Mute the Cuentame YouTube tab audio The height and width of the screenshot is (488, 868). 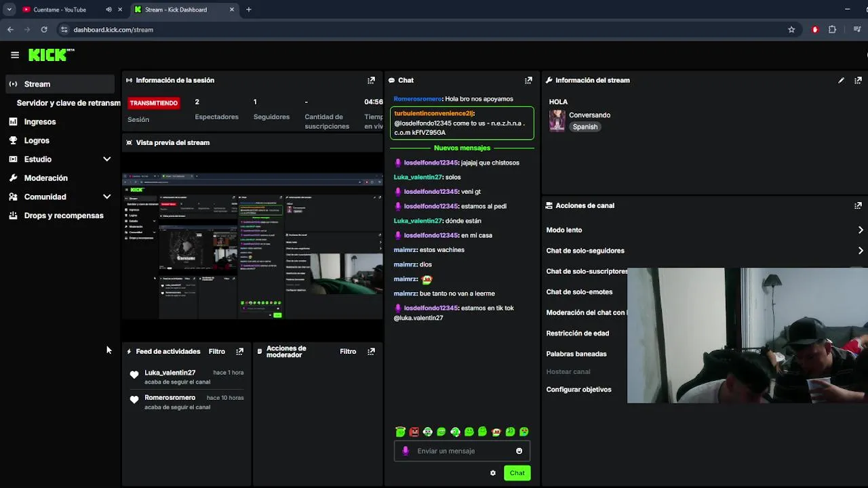(108, 9)
